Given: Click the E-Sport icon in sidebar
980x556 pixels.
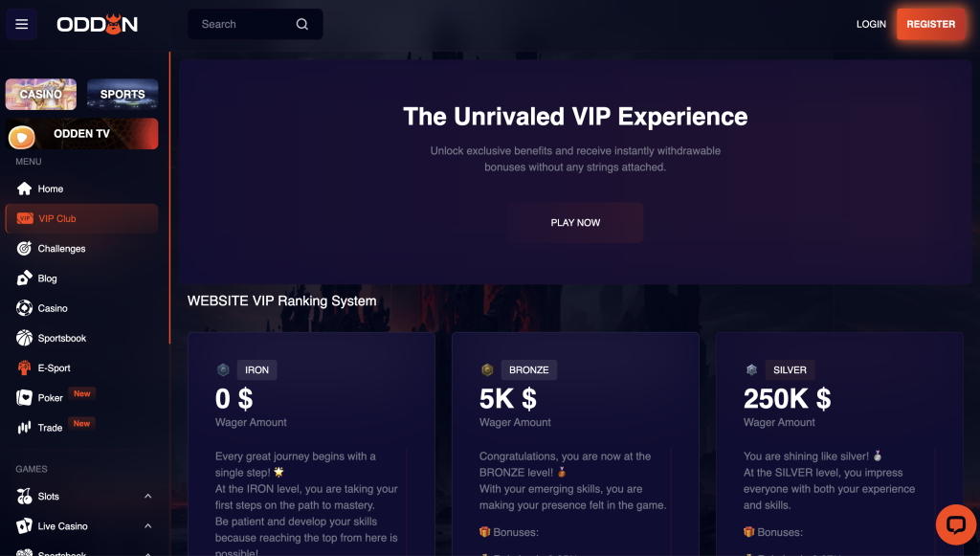Looking at the screenshot, I should (x=24, y=367).
